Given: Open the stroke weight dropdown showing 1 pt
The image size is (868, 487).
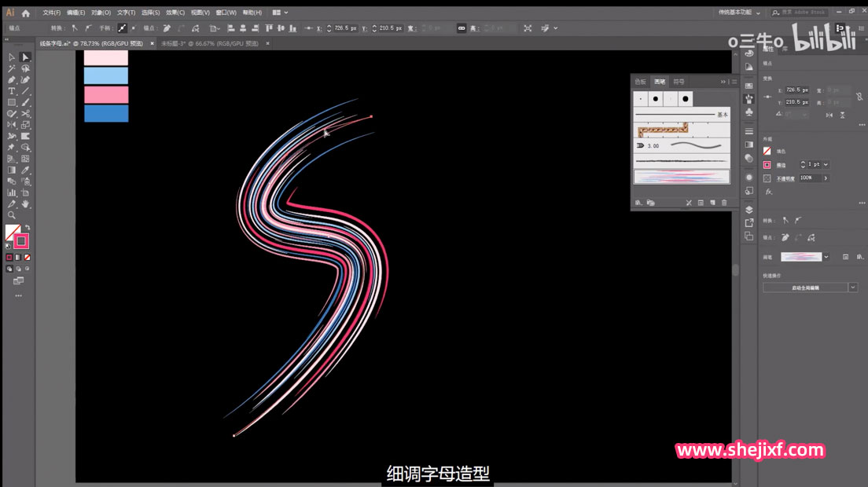Looking at the screenshot, I should [826, 164].
